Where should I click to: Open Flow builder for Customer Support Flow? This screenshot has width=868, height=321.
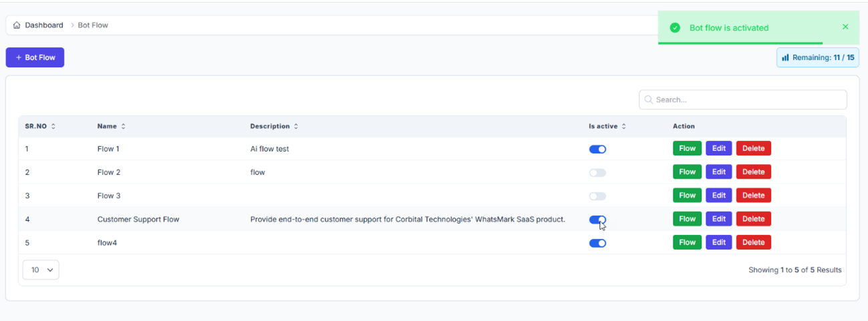(x=687, y=219)
